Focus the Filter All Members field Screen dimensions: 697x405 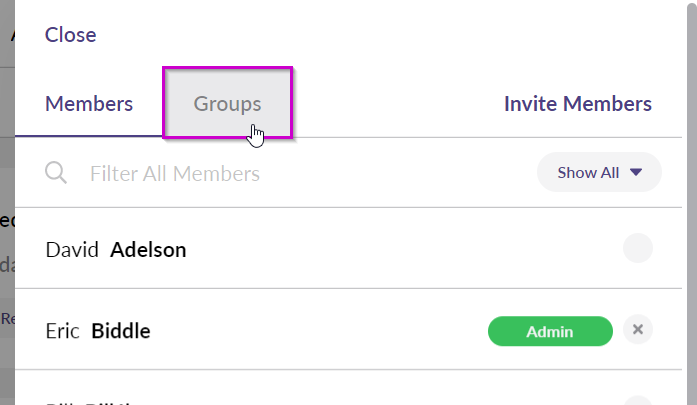307,173
